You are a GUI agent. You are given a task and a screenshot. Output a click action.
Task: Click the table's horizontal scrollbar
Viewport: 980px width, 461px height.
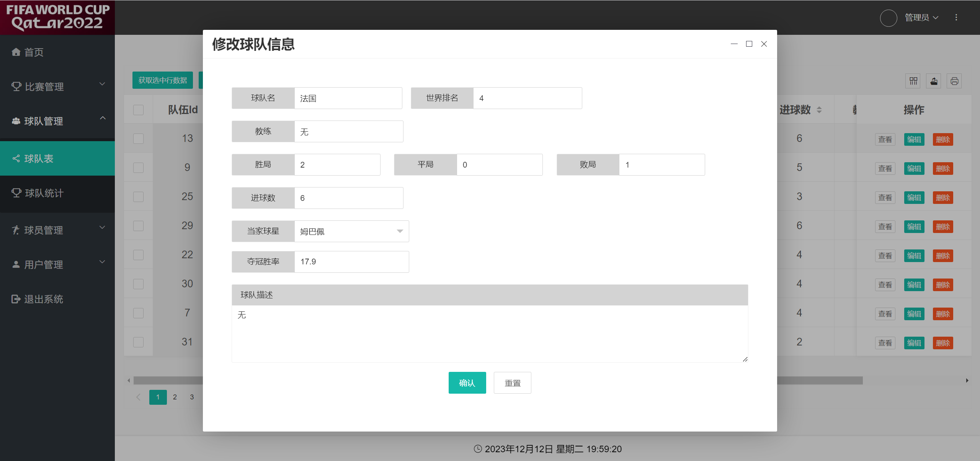(x=819, y=380)
